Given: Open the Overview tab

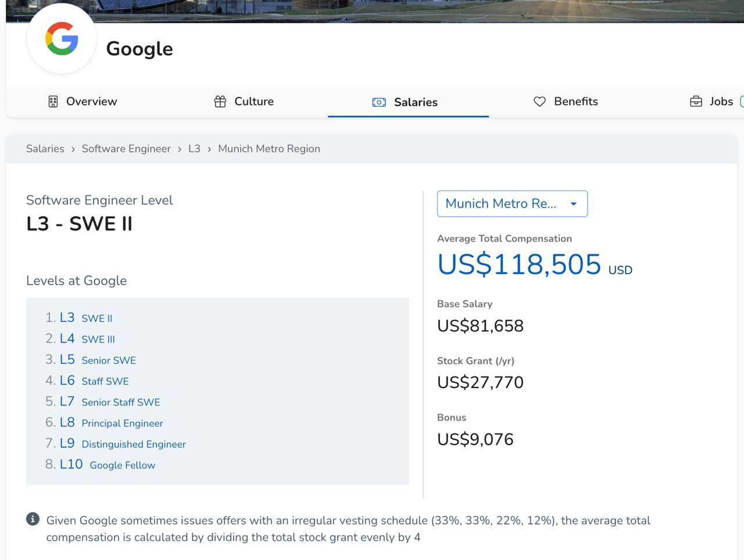Looking at the screenshot, I should pos(83,102).
